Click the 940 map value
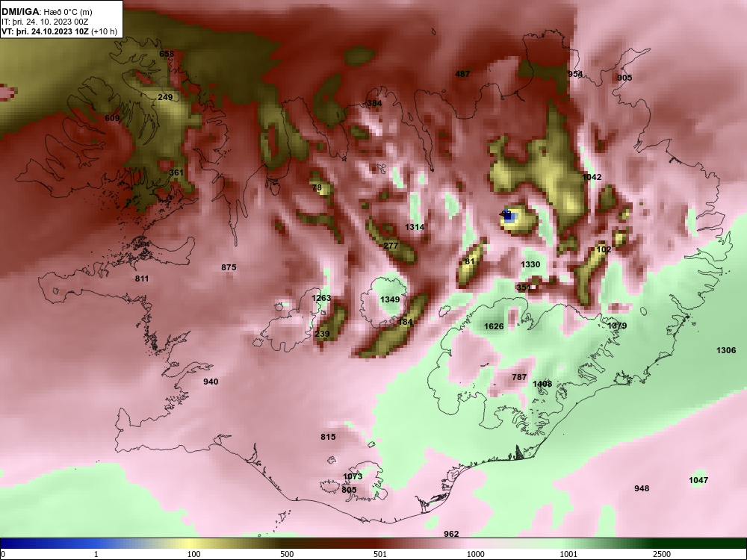The width and height of the screenshot is (747, 560). 211,382
